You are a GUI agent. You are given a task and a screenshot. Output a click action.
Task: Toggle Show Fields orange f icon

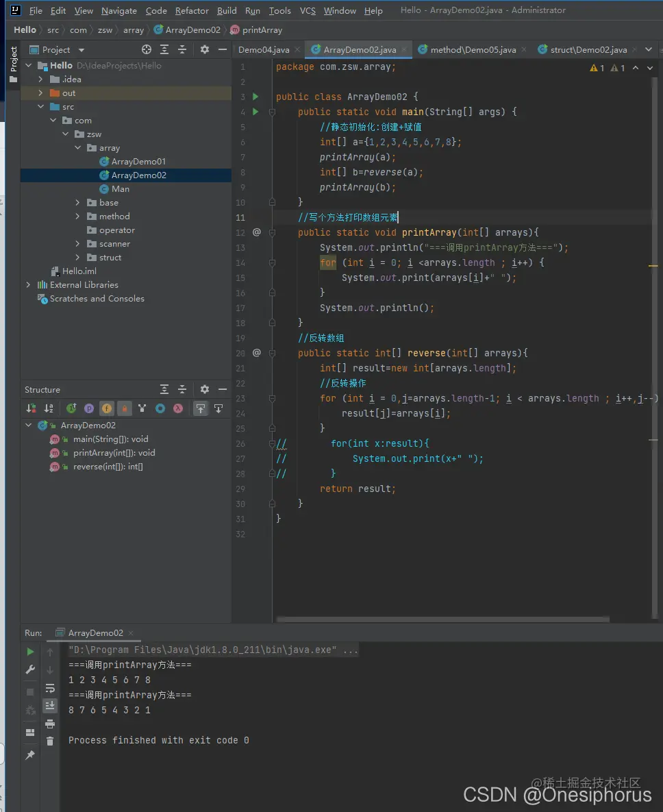coord(107,408)
